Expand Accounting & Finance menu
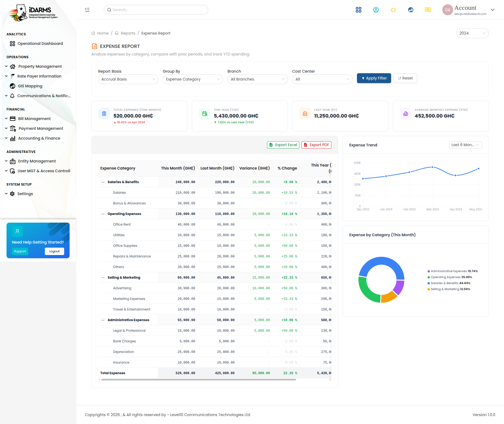 click(x=6, y=138)
